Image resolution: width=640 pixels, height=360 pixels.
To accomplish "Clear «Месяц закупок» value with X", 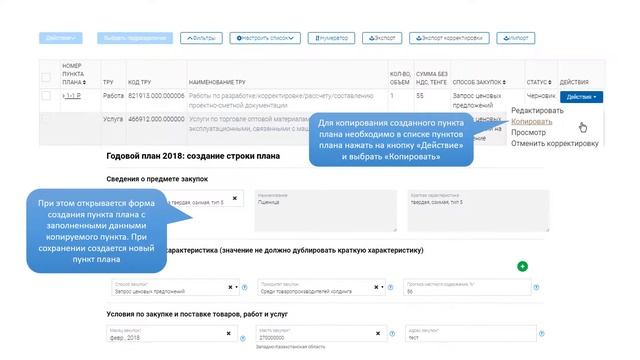I will 229,333.
